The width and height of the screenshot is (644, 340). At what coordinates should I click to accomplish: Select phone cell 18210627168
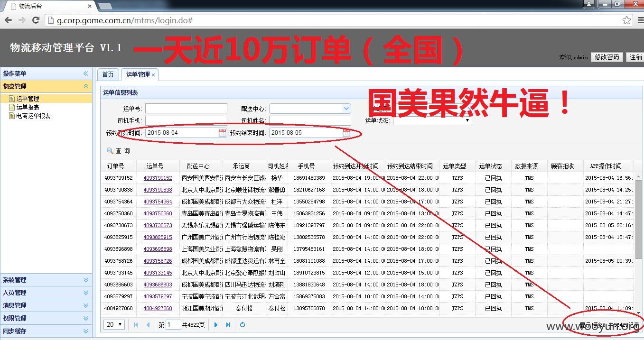pos(309,190)
